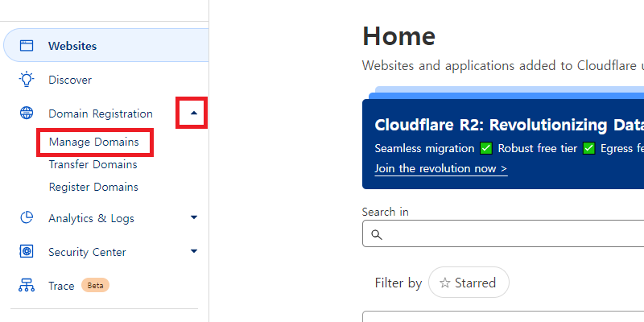The width and height of the screenshot is (644, 322).
Task: Click the Beta badge next to Trace
Action: pos(95,286)
